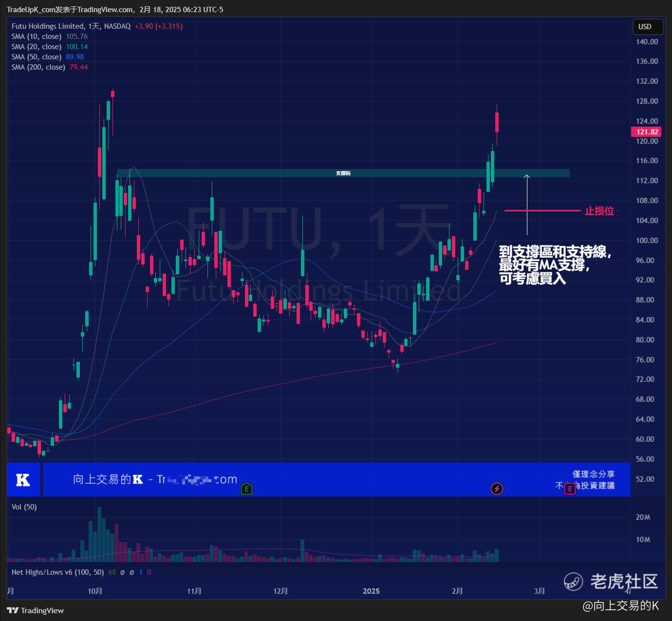The height and width of the screenshot is (621, 672).
Task: Click the 支撐區 support zone label
Action: pos(343,173)
